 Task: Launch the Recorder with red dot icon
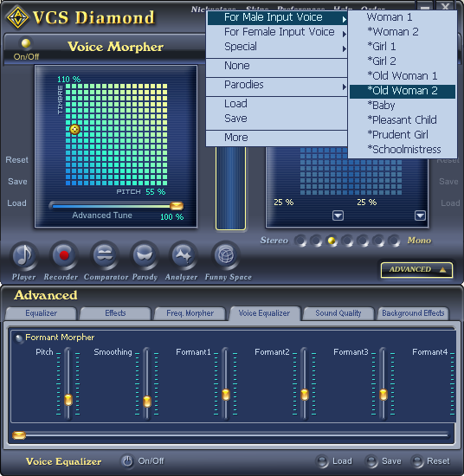63,255
